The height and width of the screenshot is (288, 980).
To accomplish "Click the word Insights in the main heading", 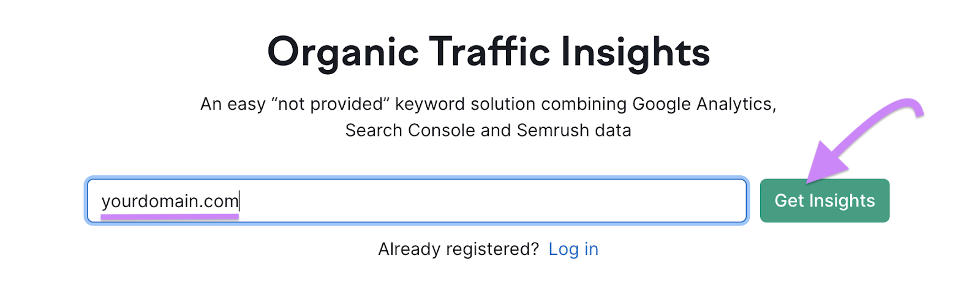I will (x=635, y=52).
